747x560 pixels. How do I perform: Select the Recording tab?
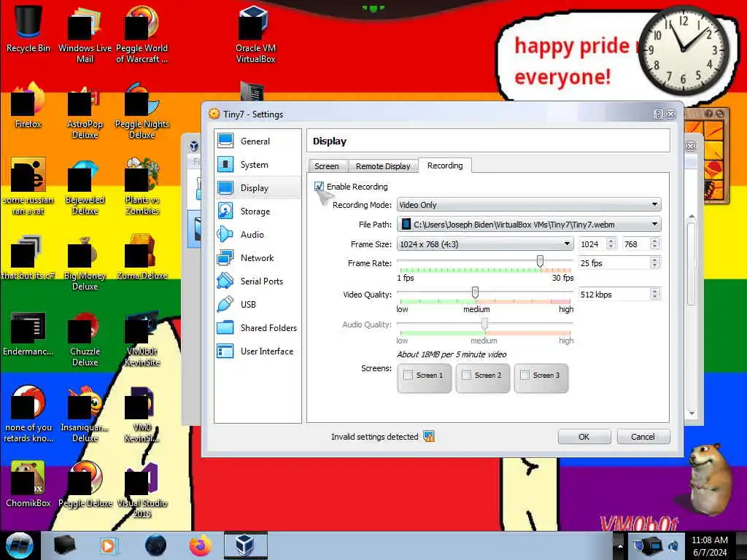tap(445, 166)
